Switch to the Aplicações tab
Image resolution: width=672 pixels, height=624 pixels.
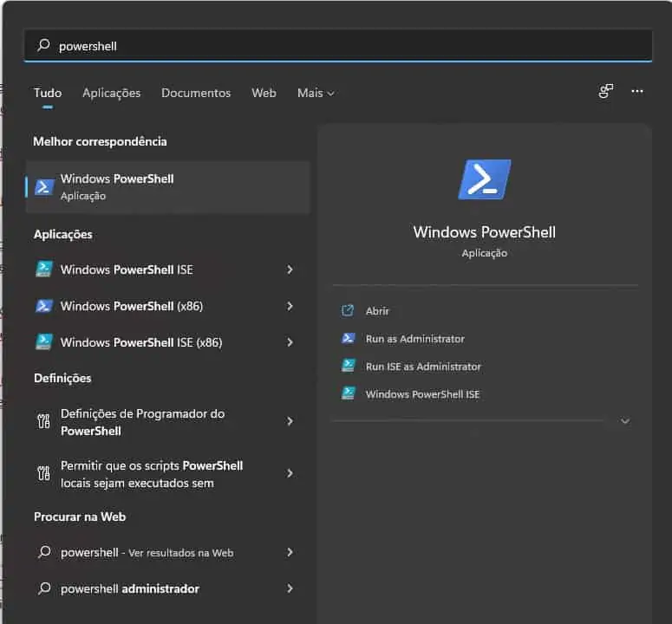tap(111, 93)
